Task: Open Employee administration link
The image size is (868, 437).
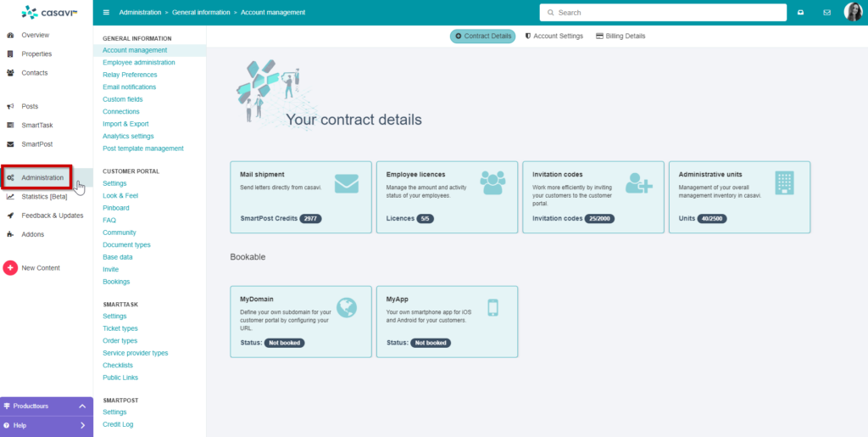Action: (x=139, y=63)
